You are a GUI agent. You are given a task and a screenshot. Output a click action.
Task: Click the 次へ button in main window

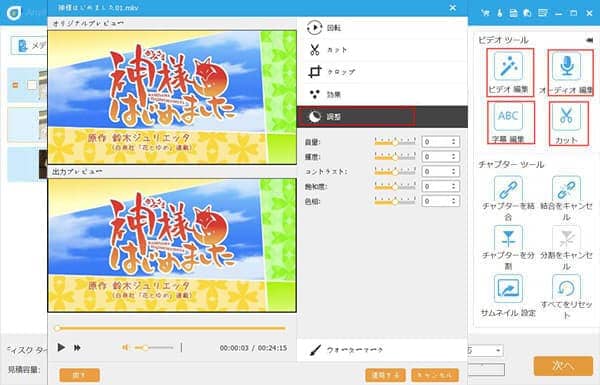[x=563, y=366]
